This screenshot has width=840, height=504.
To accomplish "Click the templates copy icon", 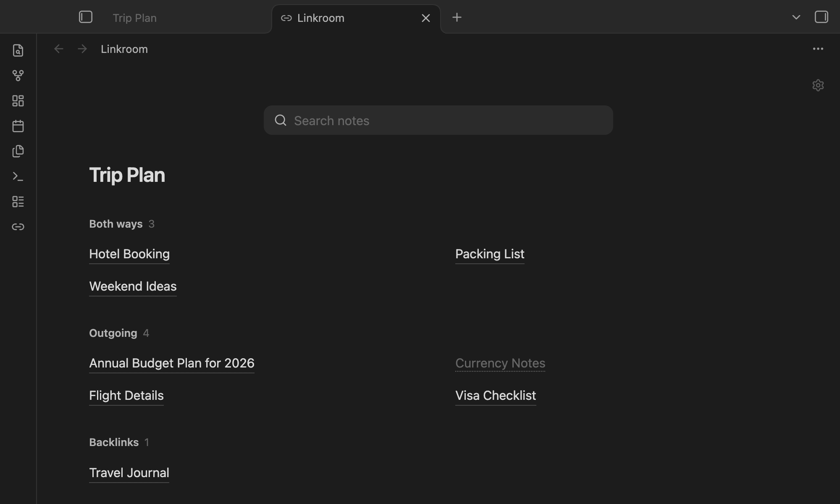I will point(18,151).
